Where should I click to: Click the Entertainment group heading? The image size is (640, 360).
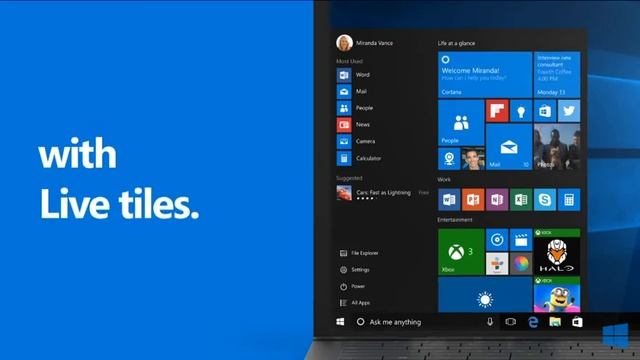pyautogui.click(x=455, y=220)
